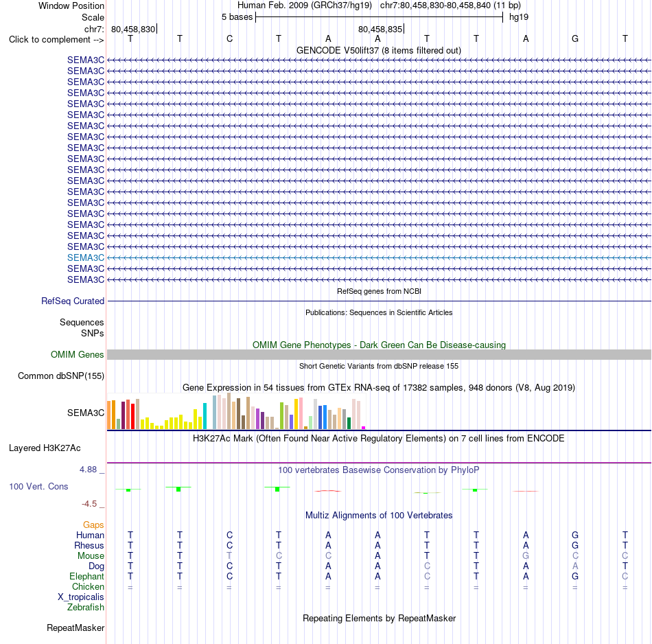Click the G base in the reference sequence row
The image size is (652, 644).
(575, 38)
